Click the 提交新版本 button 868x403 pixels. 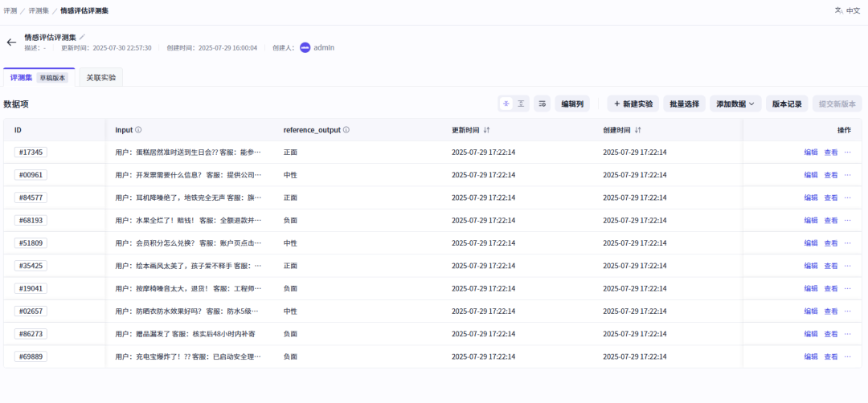pyautogui.click(x=837, y=104)
